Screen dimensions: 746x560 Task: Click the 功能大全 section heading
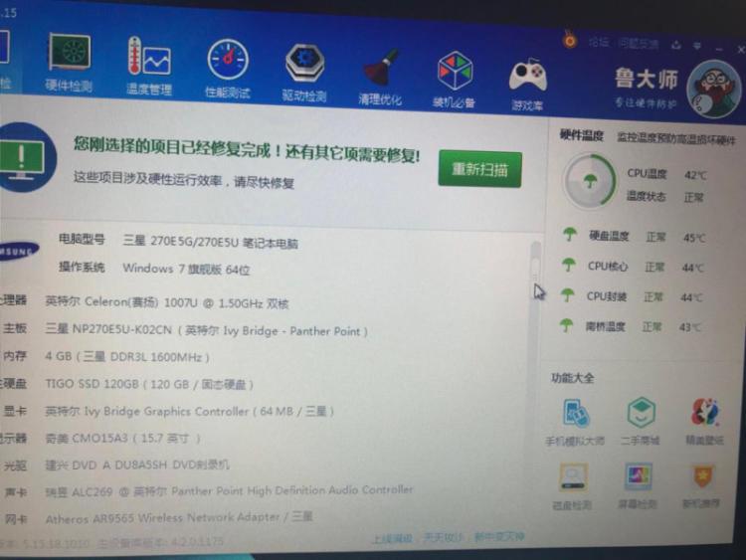[572, 378]
